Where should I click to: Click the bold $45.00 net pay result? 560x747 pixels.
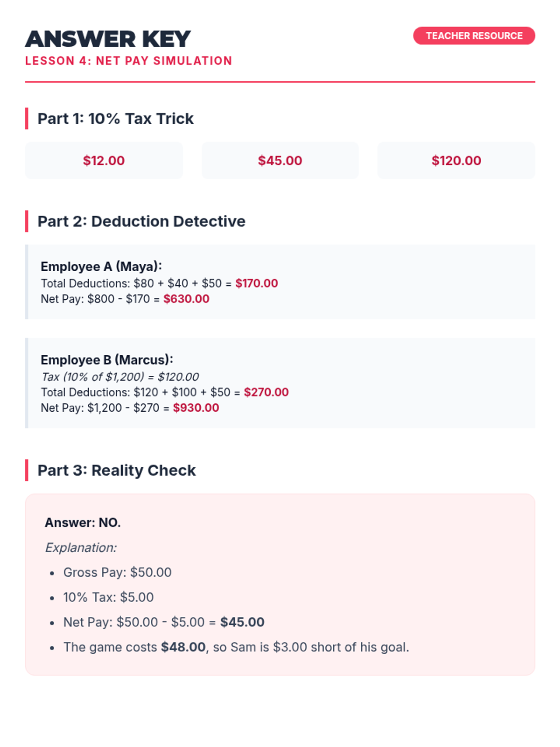point(242,622)
